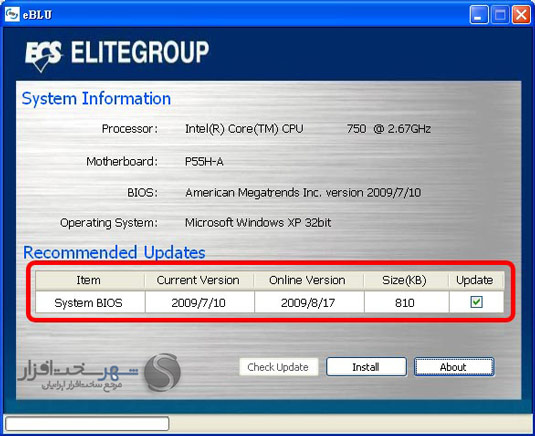This screenshot has height=436, width=535.
Task: Close the eBLU window
Action: coord(521,15)
